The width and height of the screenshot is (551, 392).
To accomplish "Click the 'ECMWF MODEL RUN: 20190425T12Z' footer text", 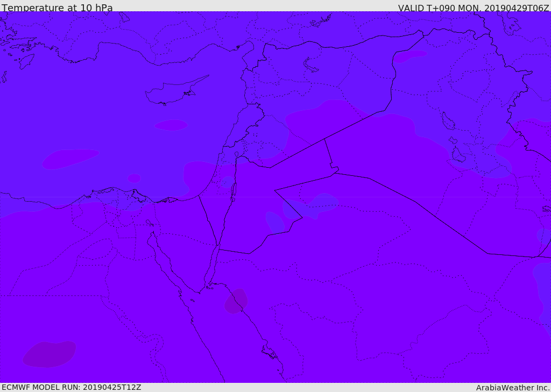I will 72,388.
